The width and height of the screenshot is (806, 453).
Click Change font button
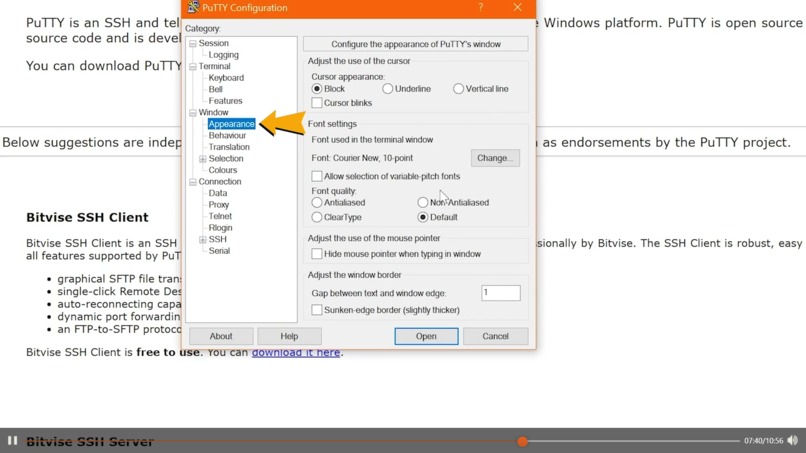tap(495, 158)
